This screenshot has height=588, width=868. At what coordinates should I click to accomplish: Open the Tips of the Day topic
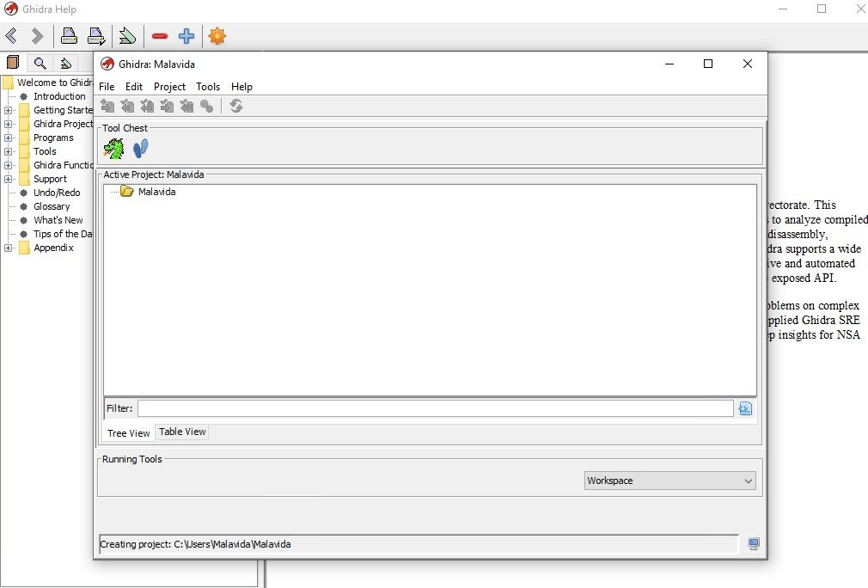coord(63,234)
